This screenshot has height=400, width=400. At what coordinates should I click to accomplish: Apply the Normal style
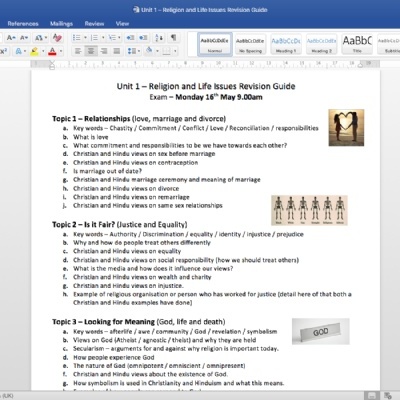point(215,44)
